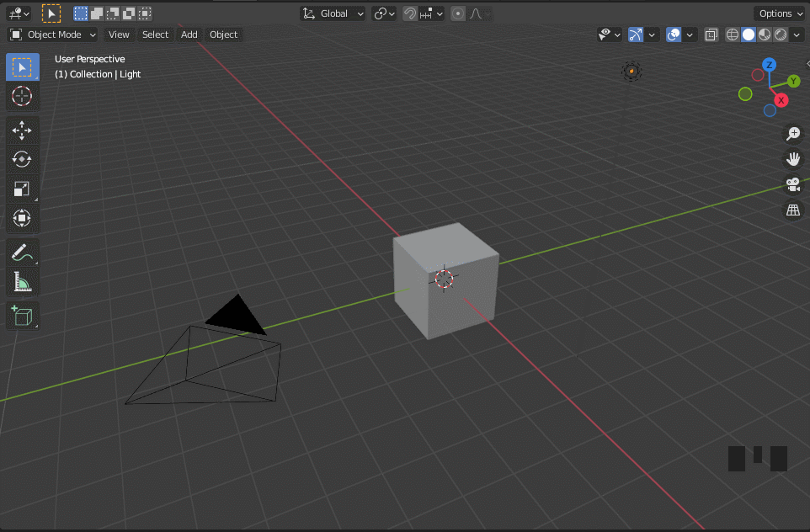The width and height of the screenshot is (810, 532).
Task: Switch to wireframe shading
Action: [x=733, y=35]
